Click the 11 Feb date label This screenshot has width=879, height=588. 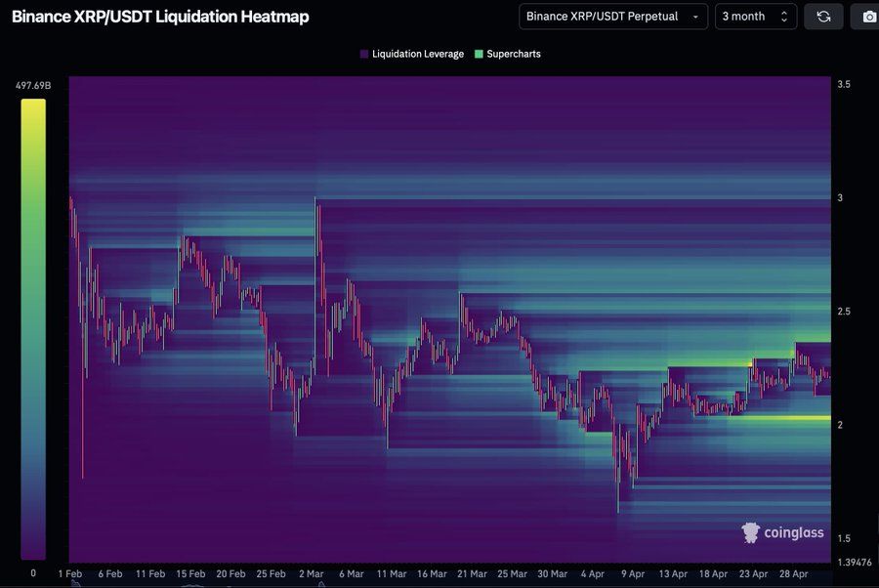click(150, 574)
